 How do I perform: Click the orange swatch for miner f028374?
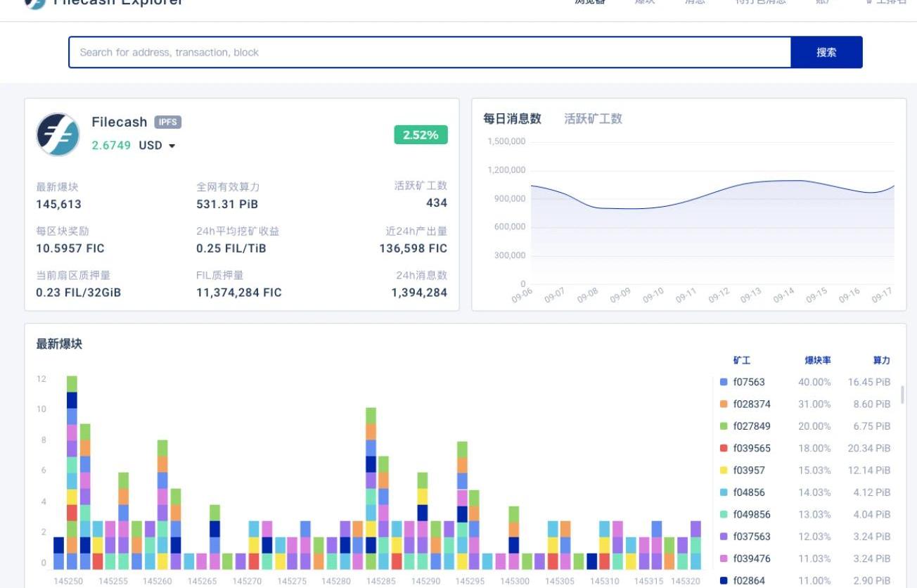coord(724,404)
